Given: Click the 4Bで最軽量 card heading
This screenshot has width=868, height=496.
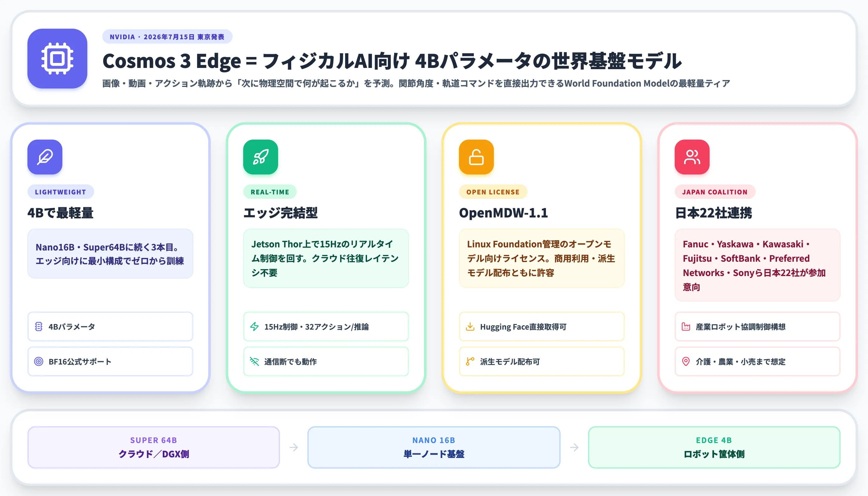Looking at the screenshot, I should pyautogui.click(x=60, y=213).
